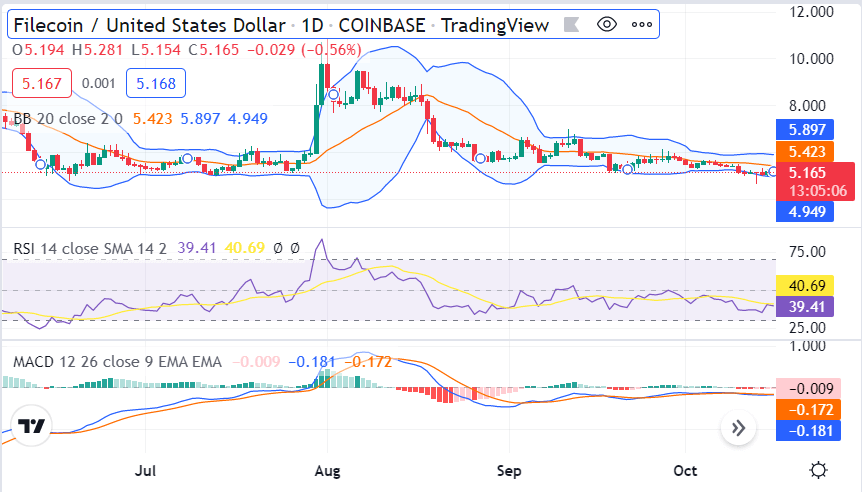Click the yellow 40.69 RSI SMA label
The height and width of the screenshot is (492, 862).
pos(805,286)
